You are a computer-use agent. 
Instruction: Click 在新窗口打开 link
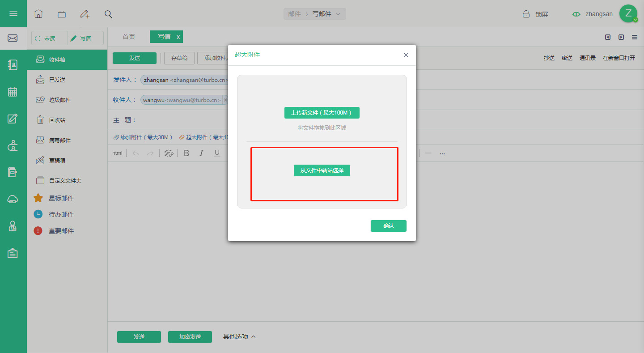click(x=619, y=58)
